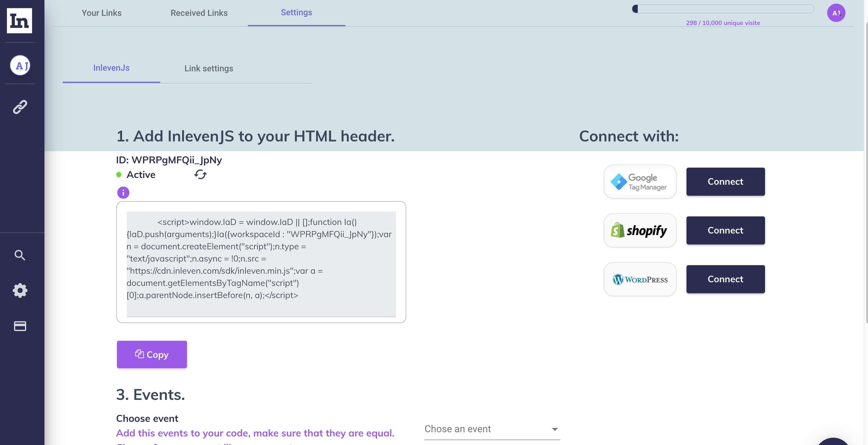
Task: Expand the Chose an event dropdown
Action: click(x=492, y=429)
